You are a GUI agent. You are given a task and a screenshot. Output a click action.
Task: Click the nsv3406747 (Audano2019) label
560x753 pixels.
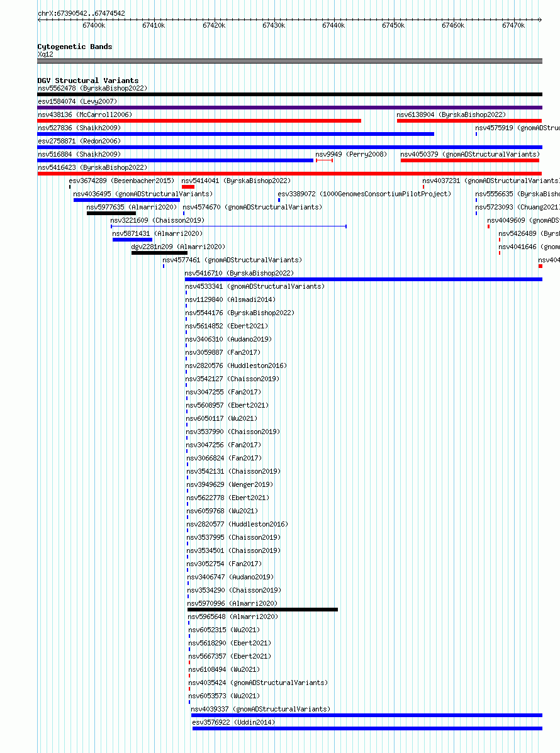[x=230, y=577]
